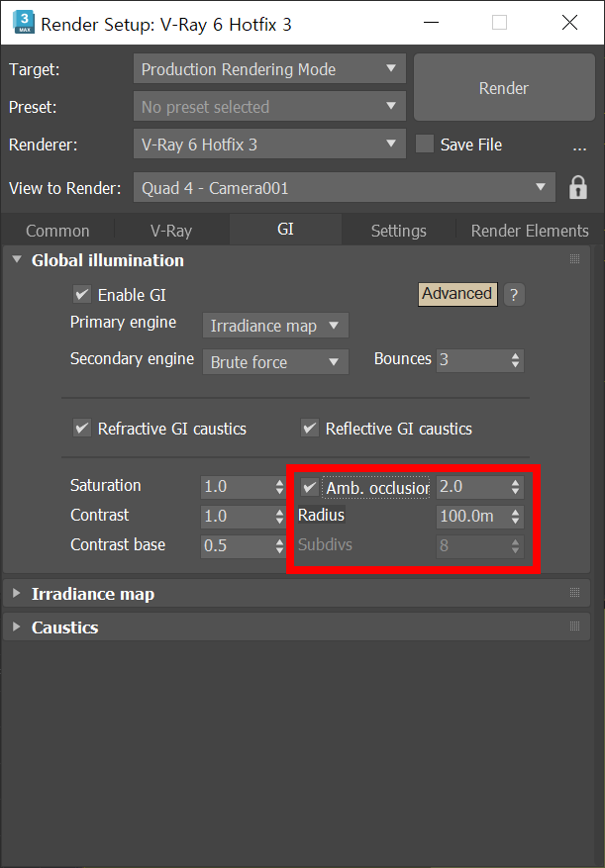Select the GI tab
The width and height of the screenshot is (605, 868).
(x=285, y=230)
